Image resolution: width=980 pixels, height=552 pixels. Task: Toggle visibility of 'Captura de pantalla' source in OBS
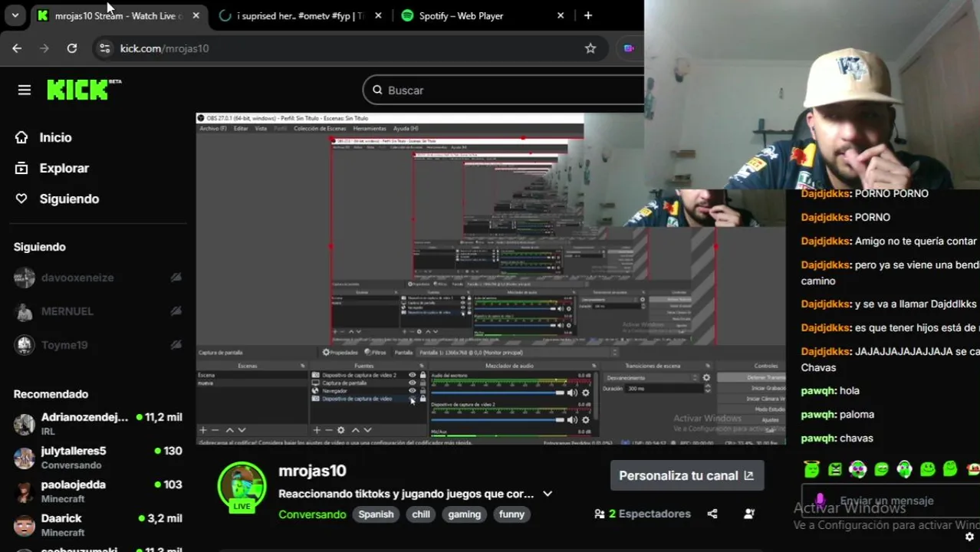click(413, 383)
